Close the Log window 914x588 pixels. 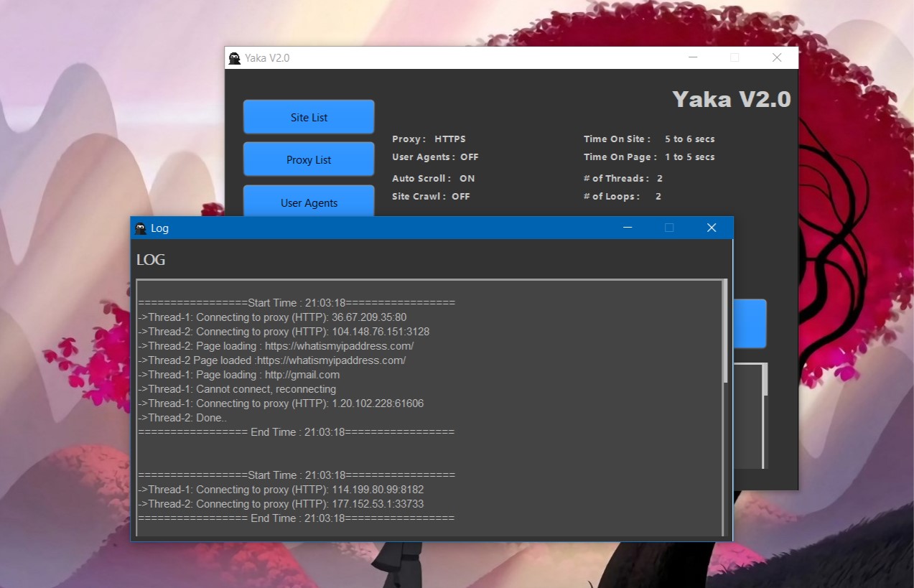pyautogui.click(x=711, y=228)
